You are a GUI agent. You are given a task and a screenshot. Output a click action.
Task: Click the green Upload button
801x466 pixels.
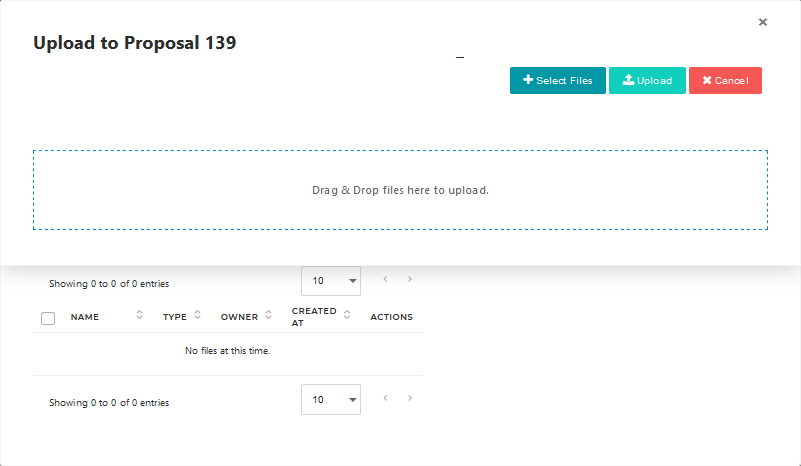pyautogui.click(x=647, y=80)
